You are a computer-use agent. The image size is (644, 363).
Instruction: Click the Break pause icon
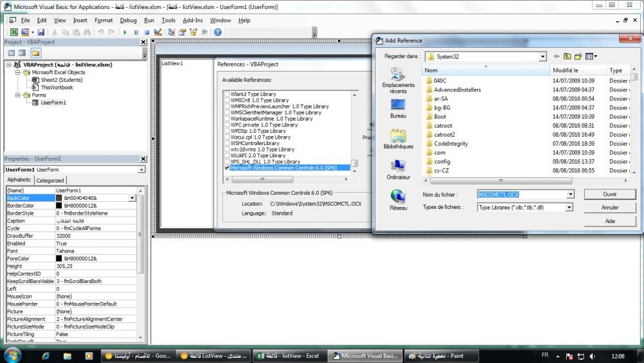pyautogui.click(x=136, y=32)
